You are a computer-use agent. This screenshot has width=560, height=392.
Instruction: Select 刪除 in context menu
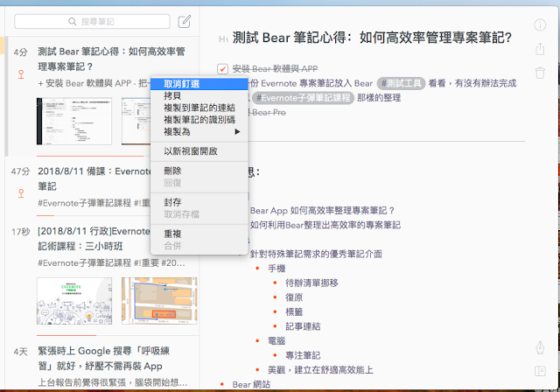[199, 171]
